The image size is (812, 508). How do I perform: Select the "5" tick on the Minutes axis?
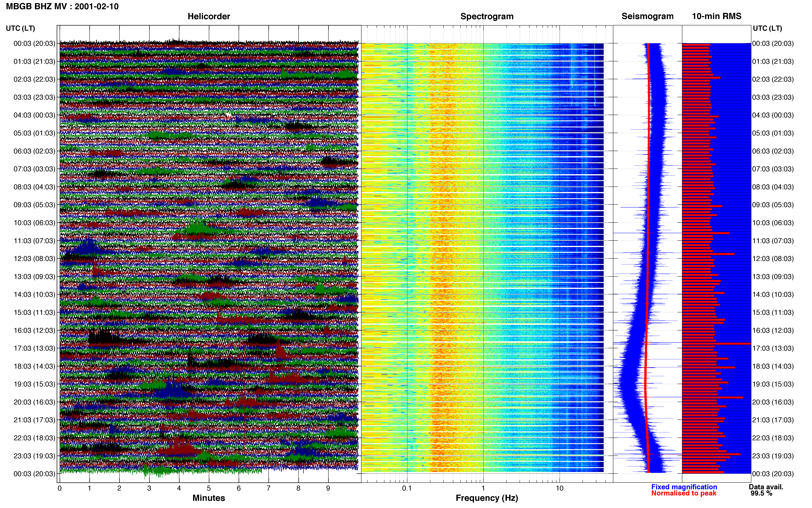click(x=209, y=488)
